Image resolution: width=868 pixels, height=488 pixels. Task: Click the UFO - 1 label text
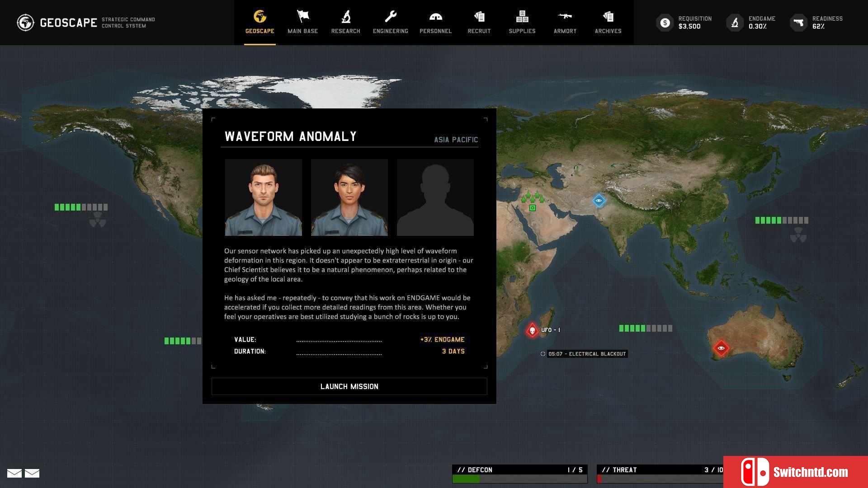551,330
